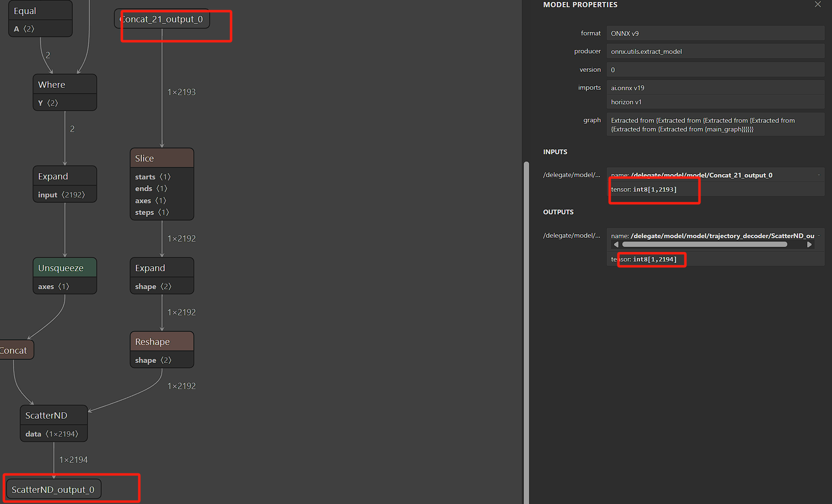Image resolution: width=832 pixels, height=504 pixels.
Task: Click the Concat_21_output_0 graph input node
Action: (162, 19)
